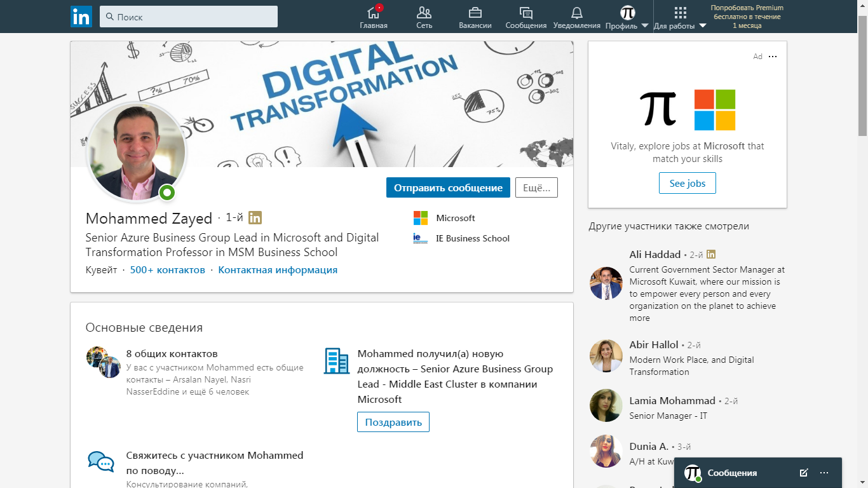This screenshot has height=488, width=868.
Task: Click the search field 'Поиск'
Action: (x=189, y=17)
